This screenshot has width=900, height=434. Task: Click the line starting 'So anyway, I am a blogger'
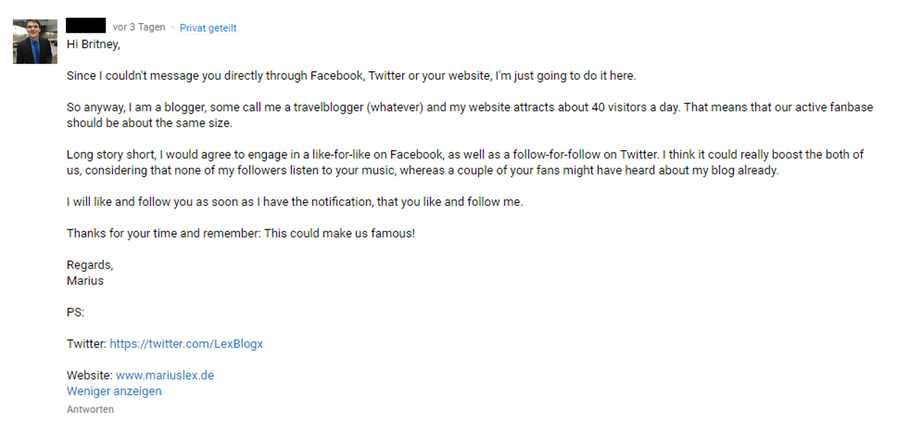pos(470,107)
